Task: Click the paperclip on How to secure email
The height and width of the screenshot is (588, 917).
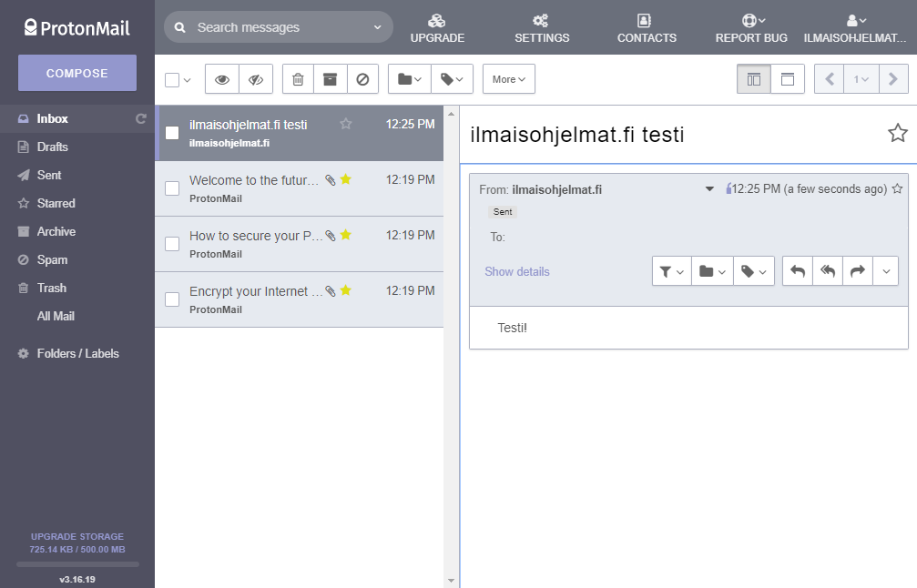Action: coord(331,236)
